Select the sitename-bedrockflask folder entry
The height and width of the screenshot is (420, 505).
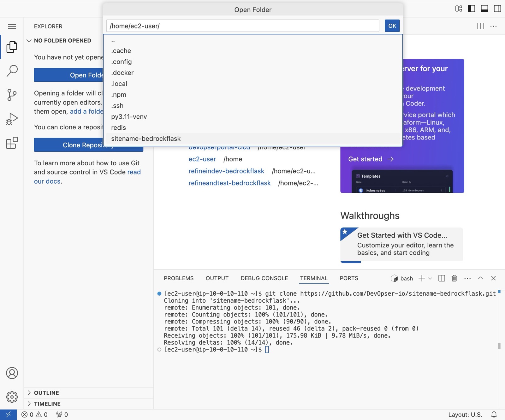[x=253, y=139]
